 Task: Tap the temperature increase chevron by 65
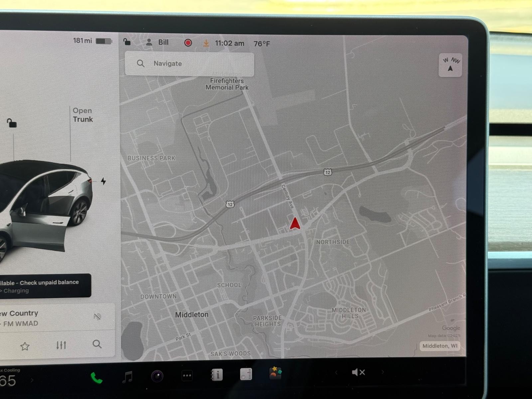pyautogui.click(x=32, y=380)
